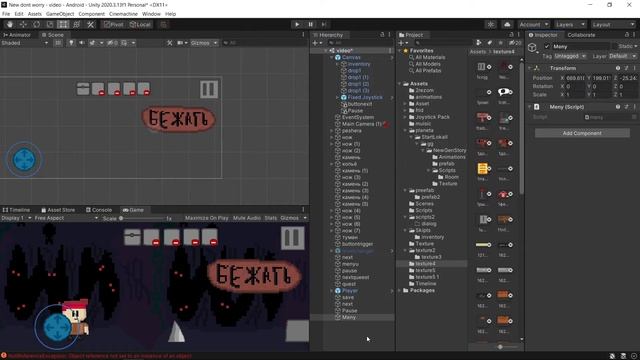Screen dimensions: 640x360
Task: Select the Scale tool
Action: point(50,24)
